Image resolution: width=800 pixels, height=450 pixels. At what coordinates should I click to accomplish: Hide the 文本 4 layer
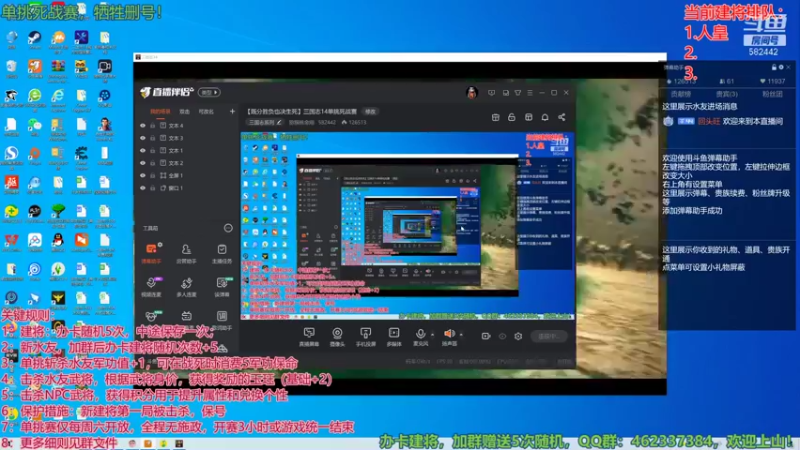tap(143, 126)
